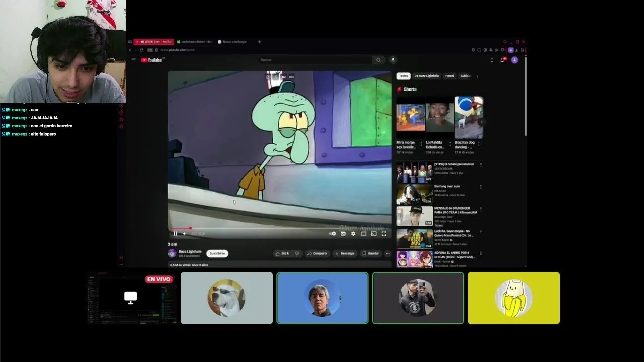Screen dimensions: 644x362
Task: Switch to the 3 am YouTube browser tab
Action: (x=153, y=42)
